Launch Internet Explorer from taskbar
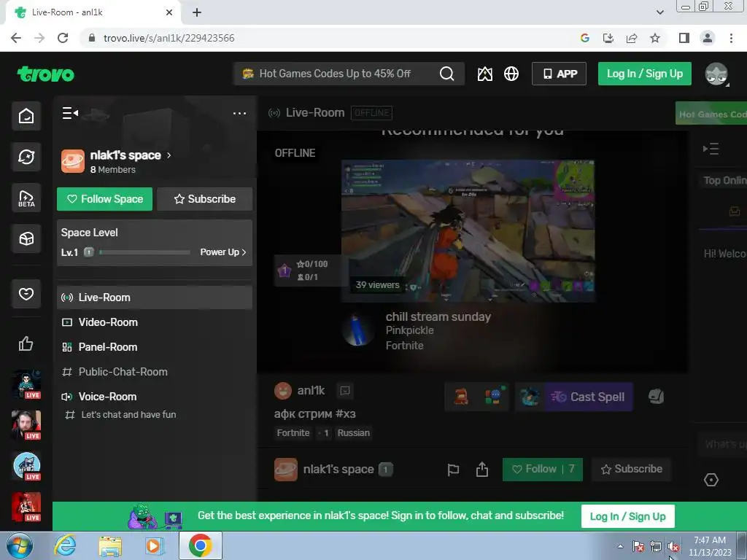 [65, 545]
